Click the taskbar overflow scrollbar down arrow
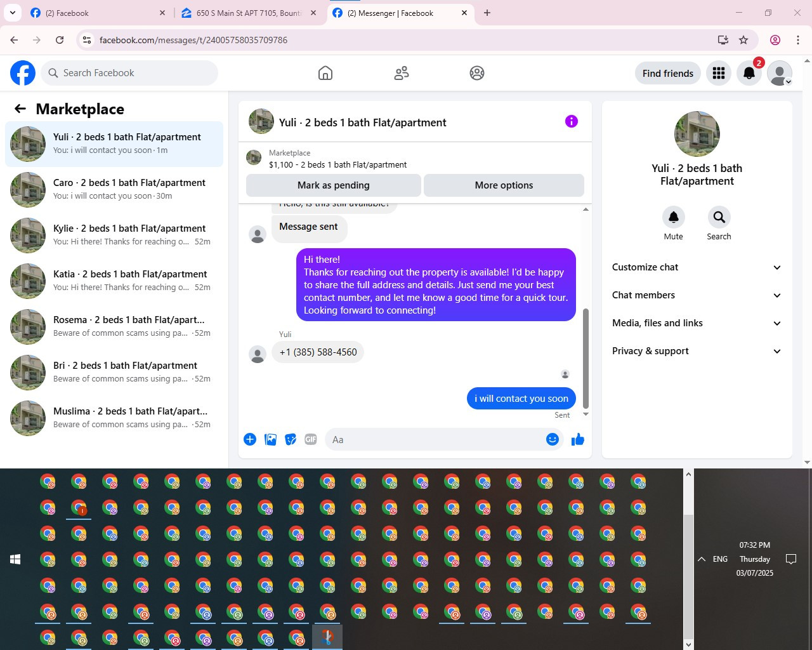Screen dimensions: 812x650 click(689, 644)
